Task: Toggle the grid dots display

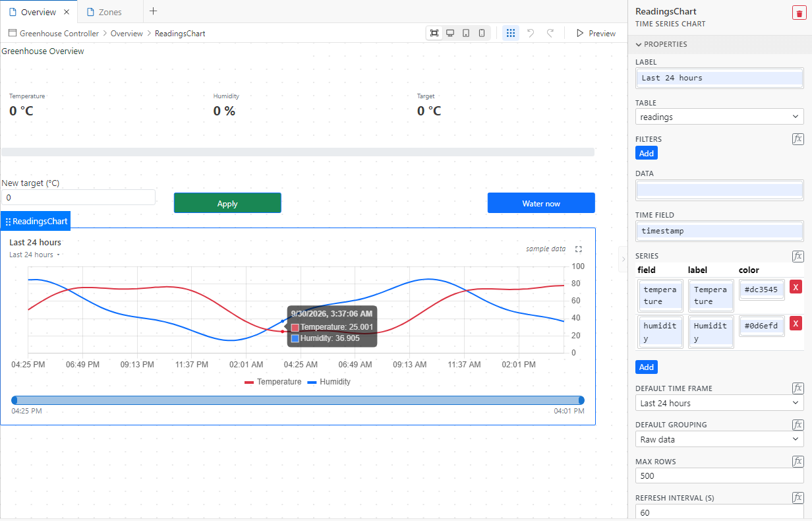Action: coord(511,33)
